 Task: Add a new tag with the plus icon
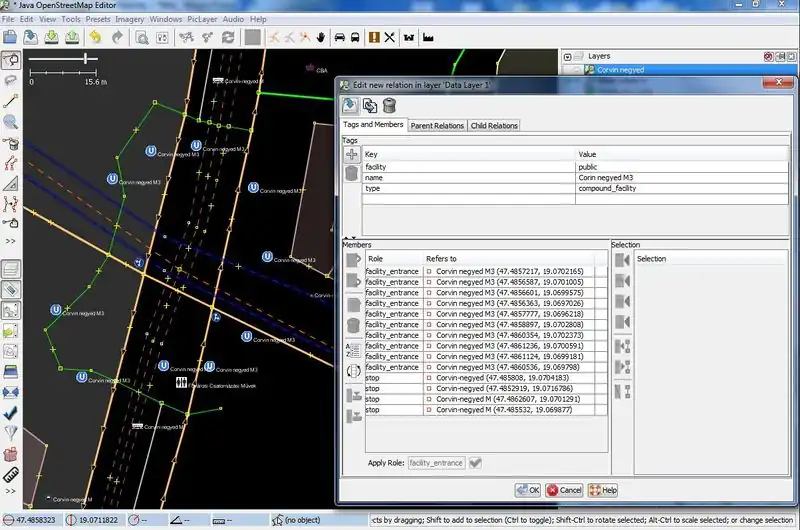(352, 155)
